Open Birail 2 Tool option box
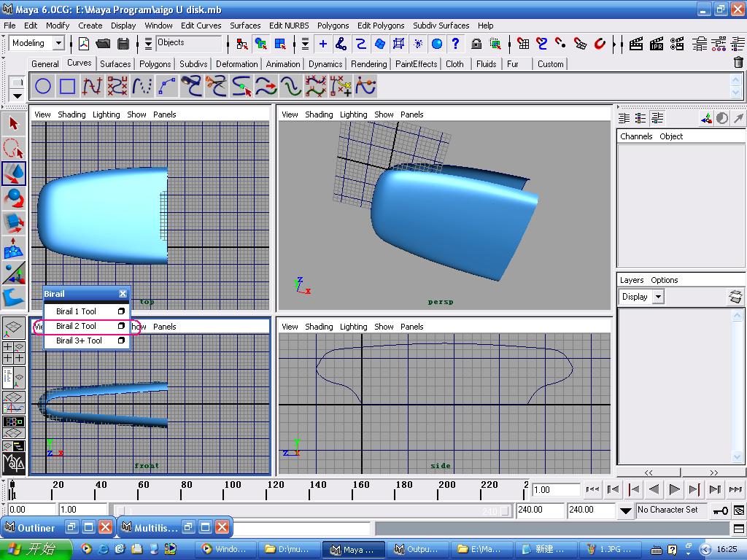The image size is (747, 560). tap(121, 326)
